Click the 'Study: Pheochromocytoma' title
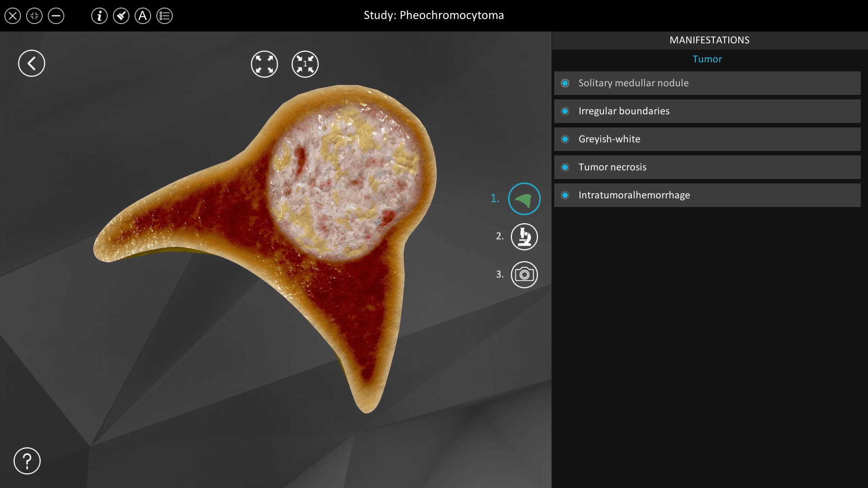The height and width of the screenshot is (488, 868). pos(434,15)
